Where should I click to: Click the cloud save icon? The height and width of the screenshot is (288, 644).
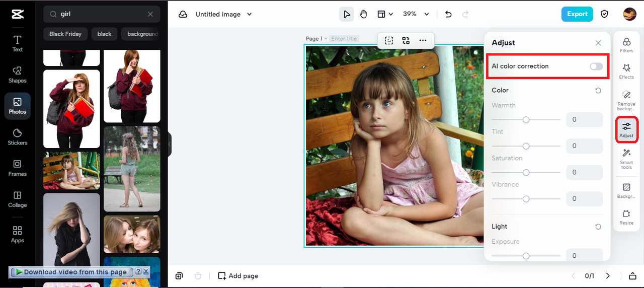coord(183,14)
